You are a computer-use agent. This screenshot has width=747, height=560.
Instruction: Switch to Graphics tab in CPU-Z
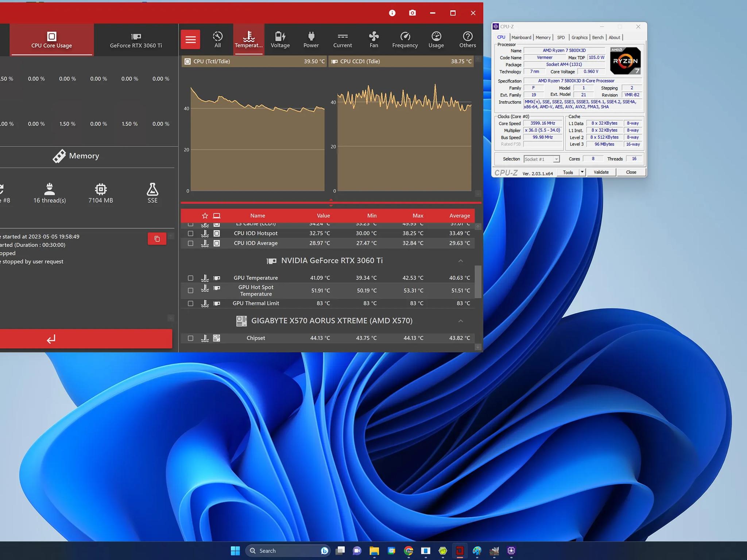[x=579, y=38]
